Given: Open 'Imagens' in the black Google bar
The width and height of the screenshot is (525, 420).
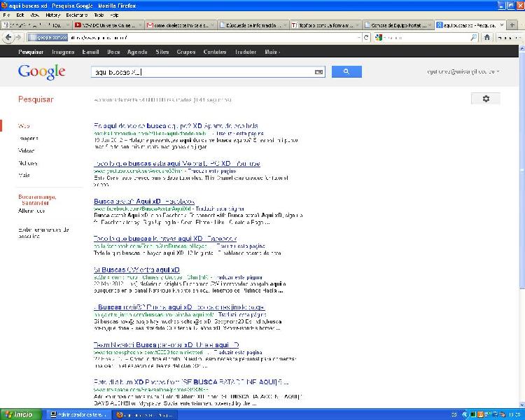Looking at the screenshot, I should 63,52.
